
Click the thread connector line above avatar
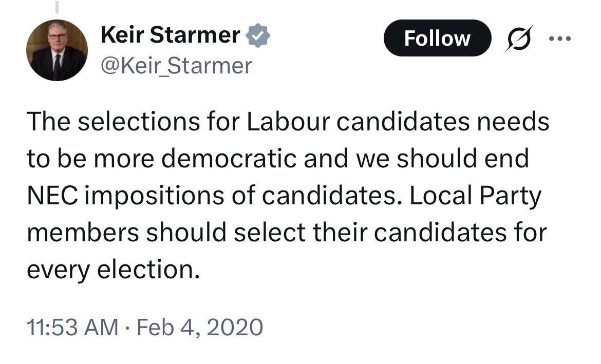point(57,6)
